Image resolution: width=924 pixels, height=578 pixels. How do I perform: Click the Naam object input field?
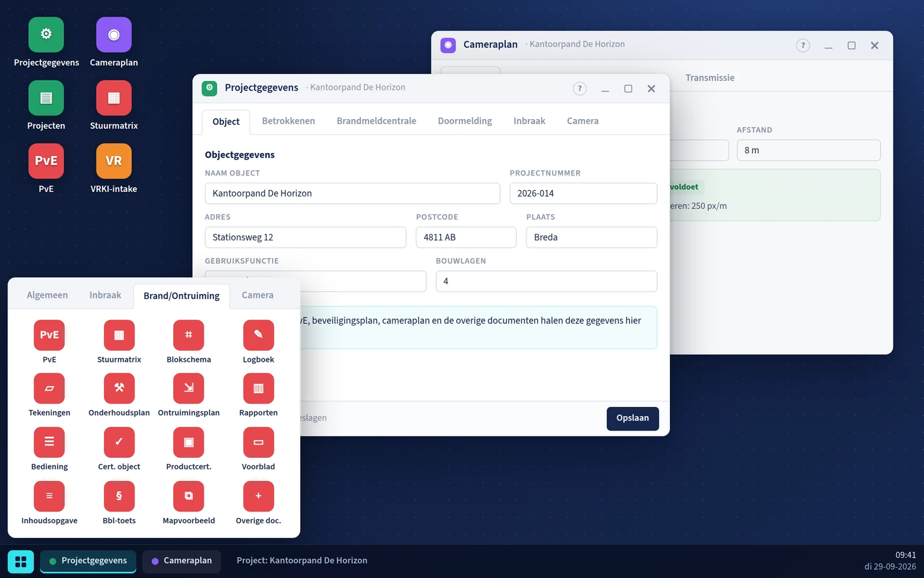point(352,193)
